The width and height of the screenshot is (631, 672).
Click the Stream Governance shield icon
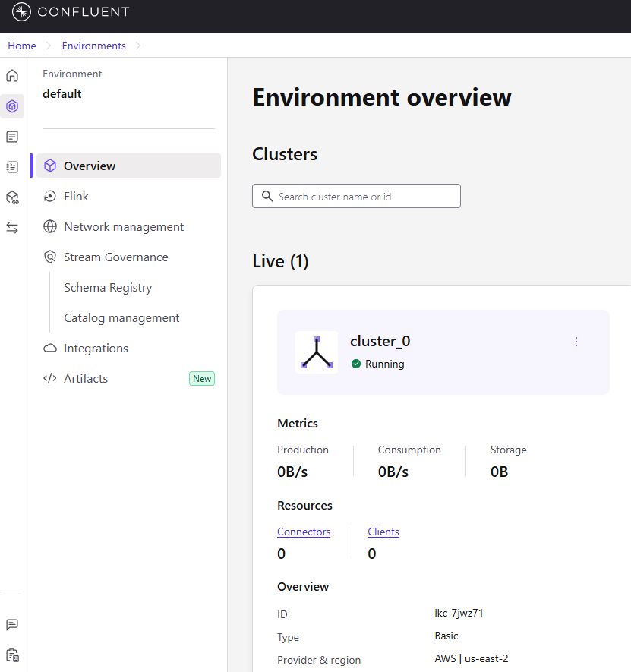click(x=50, y=257)
